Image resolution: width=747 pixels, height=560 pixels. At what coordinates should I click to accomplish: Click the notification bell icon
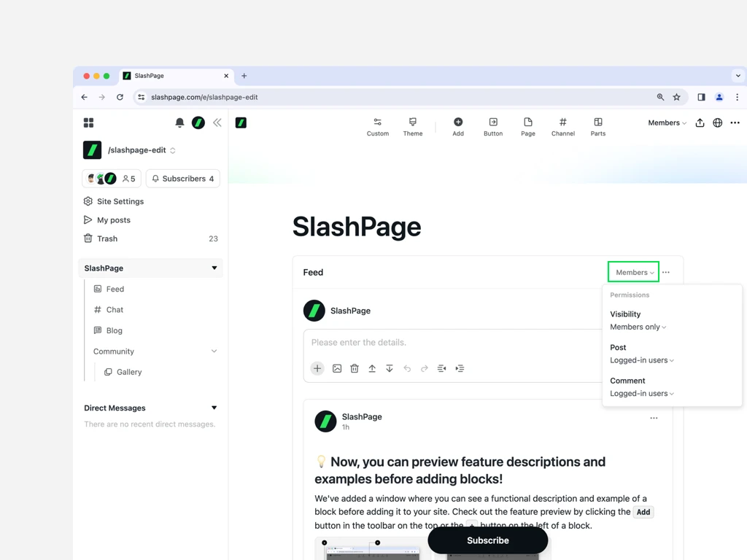point(179,123)
